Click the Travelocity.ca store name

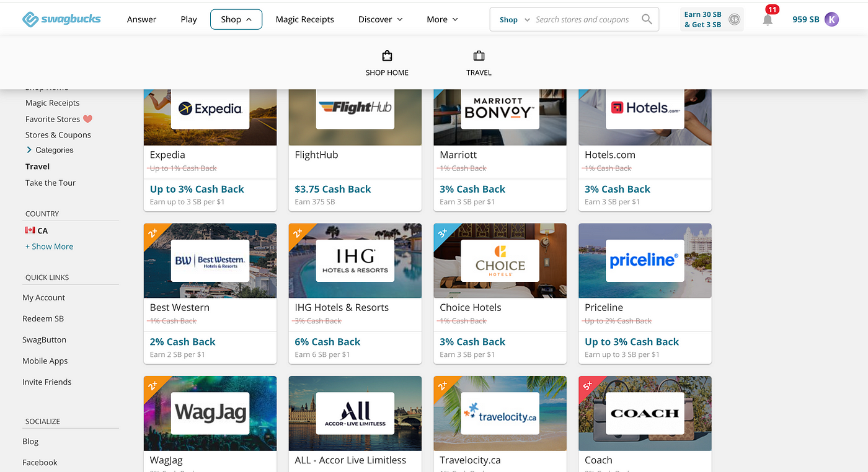tap(471, 460)
